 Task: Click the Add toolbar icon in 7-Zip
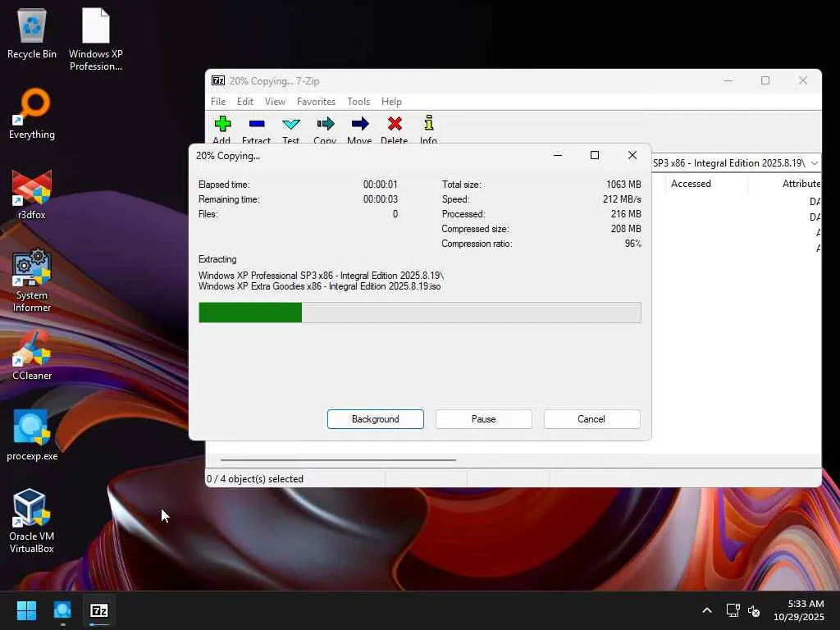click(x=222, y=125)
